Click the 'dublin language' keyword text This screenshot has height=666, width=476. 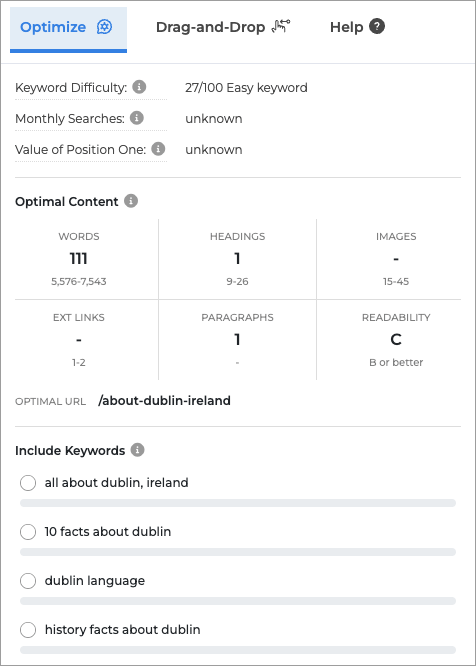95,581
